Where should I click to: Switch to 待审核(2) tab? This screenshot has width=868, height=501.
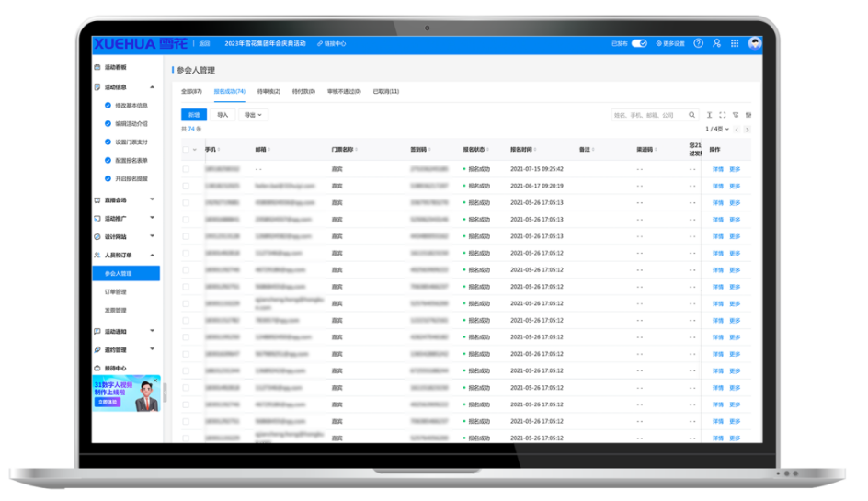[268, 92]
